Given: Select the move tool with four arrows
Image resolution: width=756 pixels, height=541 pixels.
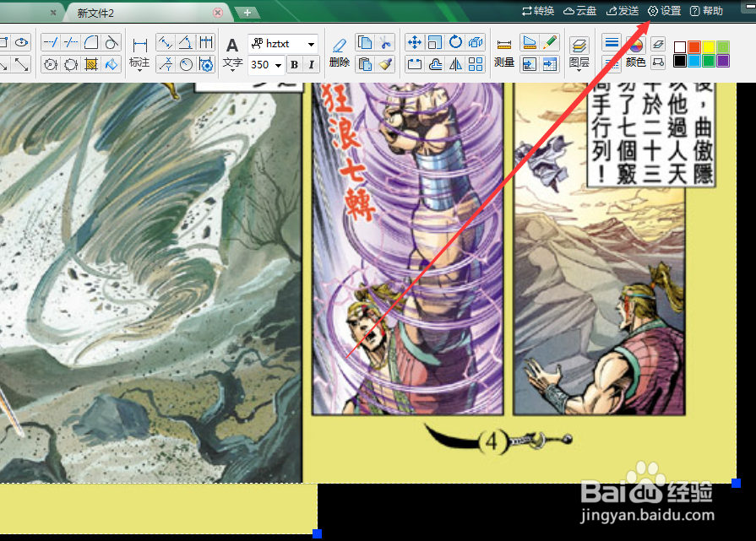Looking at the screenshot, I should [x=415, y=43].
